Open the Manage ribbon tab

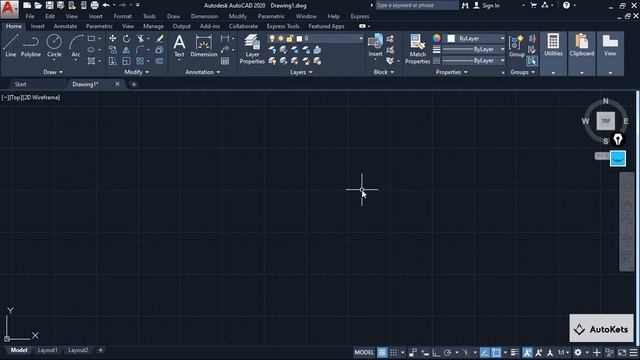pyautogui.click(x=153, y=26)
